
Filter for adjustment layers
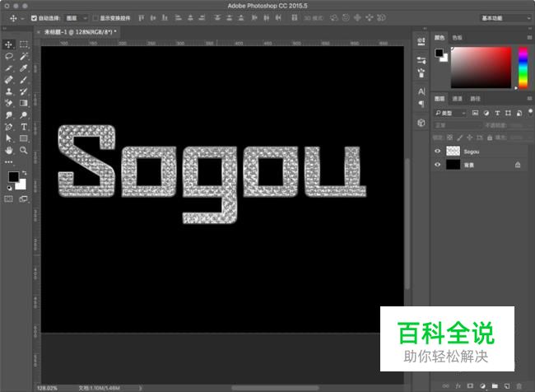[486, 113]
